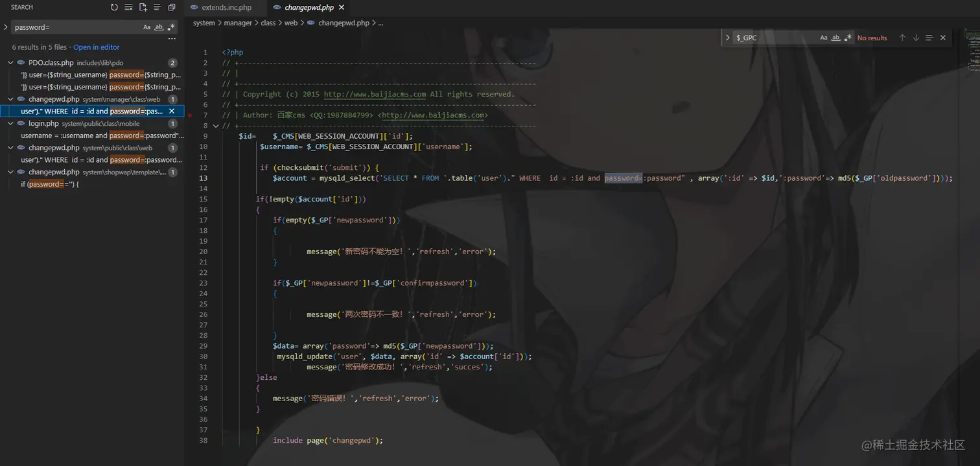Close the editor find widget

pos(943,38)
